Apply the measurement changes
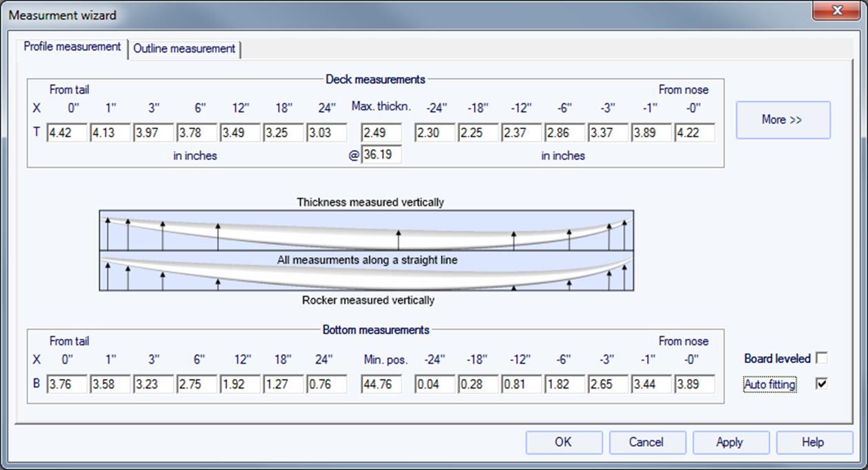Viewport: 868px width, 470px height. 730,442
